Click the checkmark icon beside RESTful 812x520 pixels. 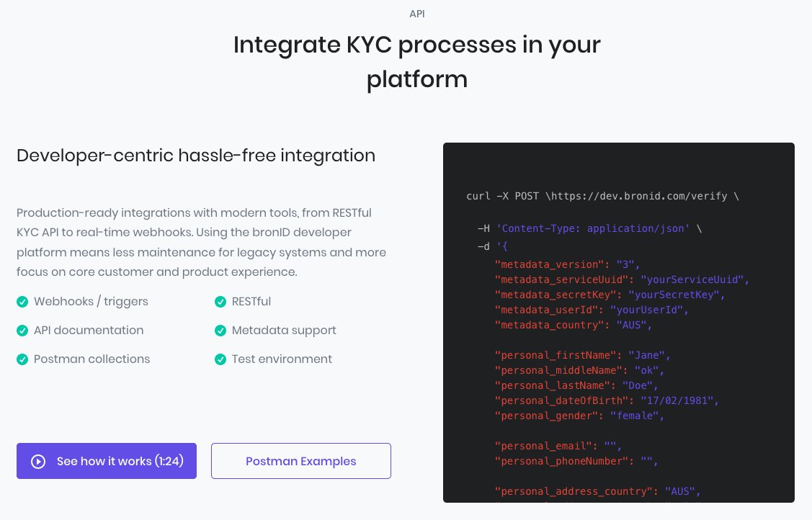(x=220, y=302)
